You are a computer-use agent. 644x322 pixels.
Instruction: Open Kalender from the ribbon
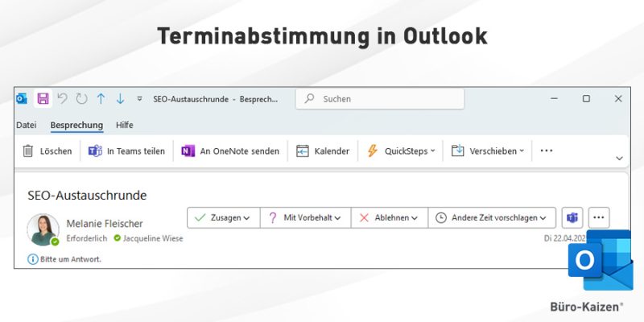[323, 151]
